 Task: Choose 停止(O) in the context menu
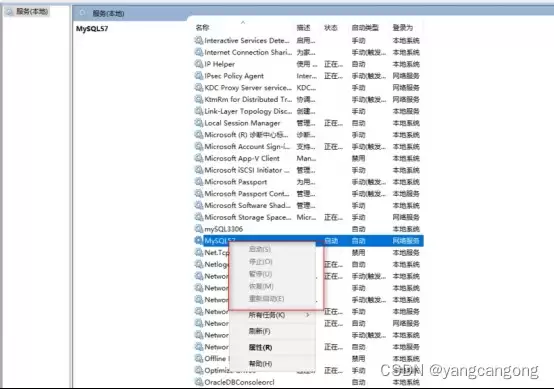pyautogui.click(x=260, y=261)
